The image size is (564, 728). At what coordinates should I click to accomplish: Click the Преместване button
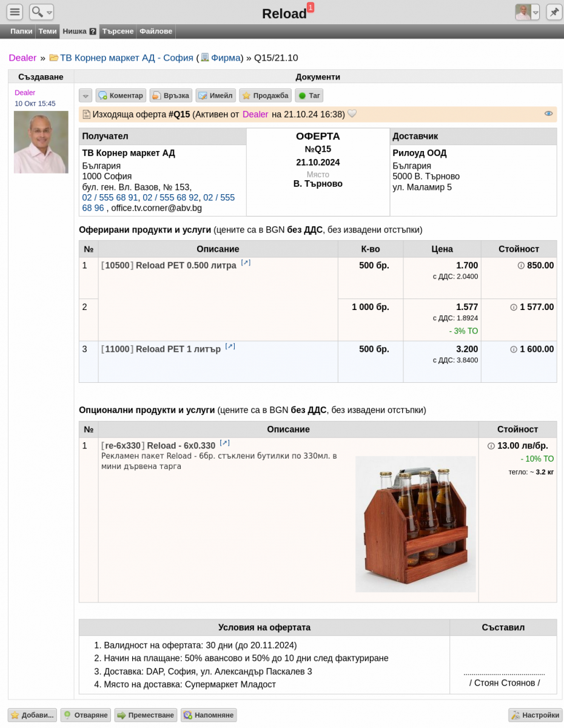coord(146,715)
